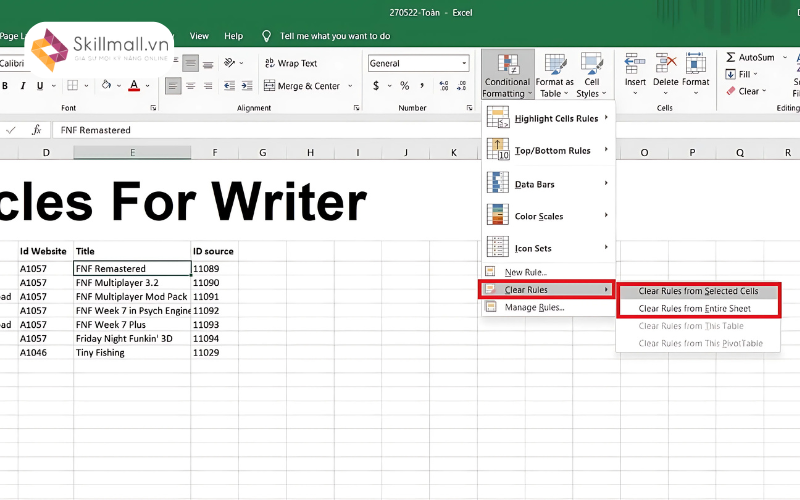Click the Borders icon
Screen dimensions: 800x500
pyautogui.click(x=73, y=85)
